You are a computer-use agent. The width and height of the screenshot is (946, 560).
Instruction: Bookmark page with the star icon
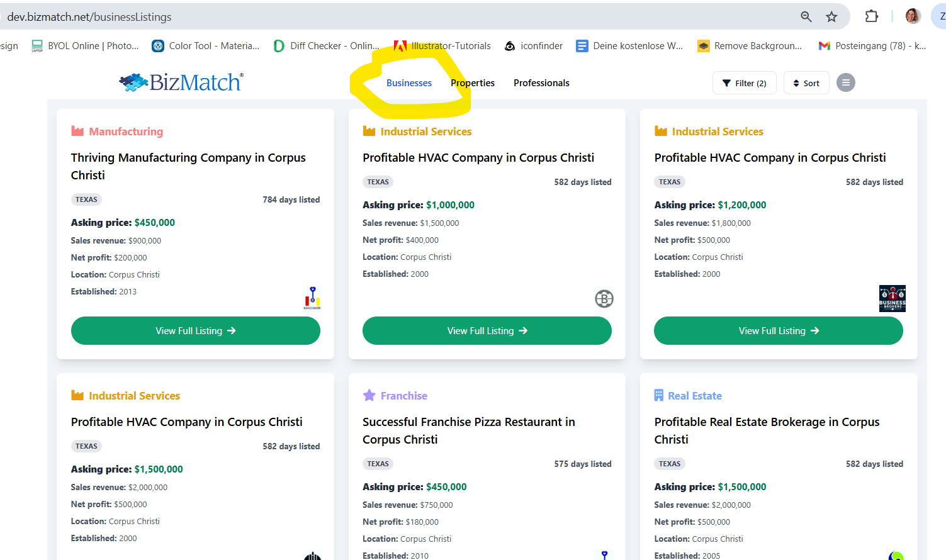pos(831,17)
